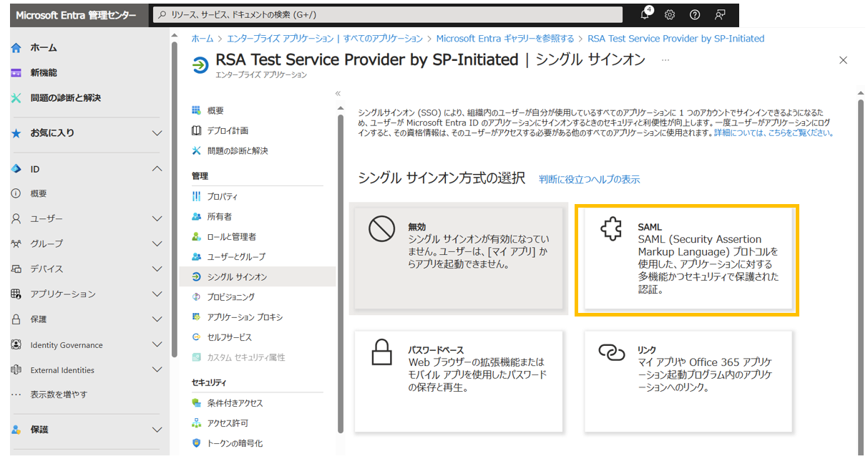Click the プロビジョニング icon
This screenshot has width=868, height=459.
[x=197, y=297]
